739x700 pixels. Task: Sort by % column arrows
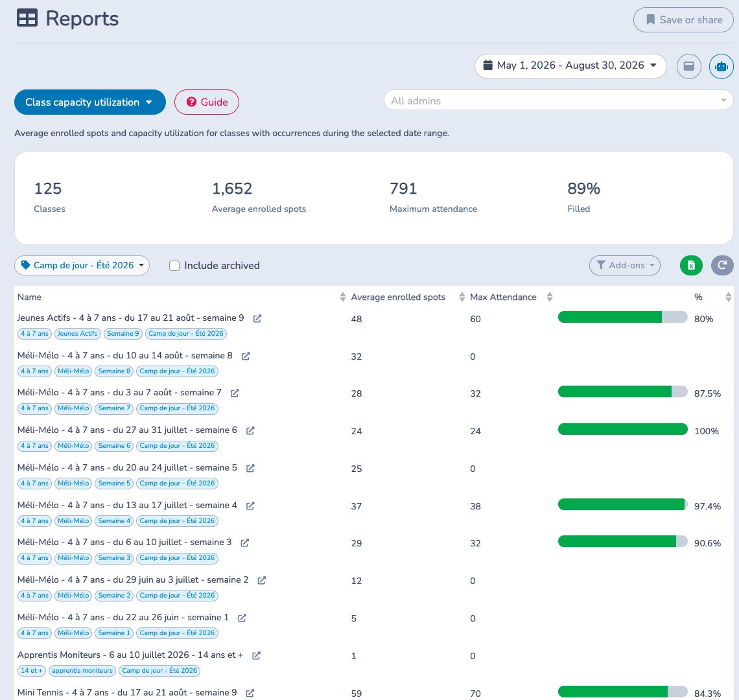point(729,297)
